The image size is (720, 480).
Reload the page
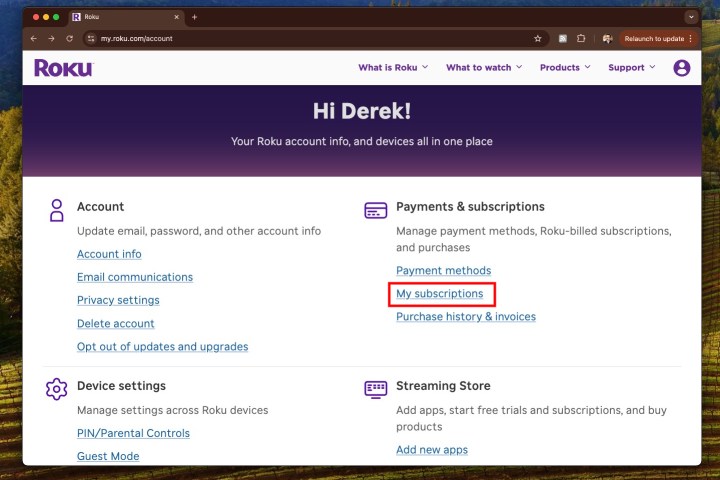coord(69,39)
